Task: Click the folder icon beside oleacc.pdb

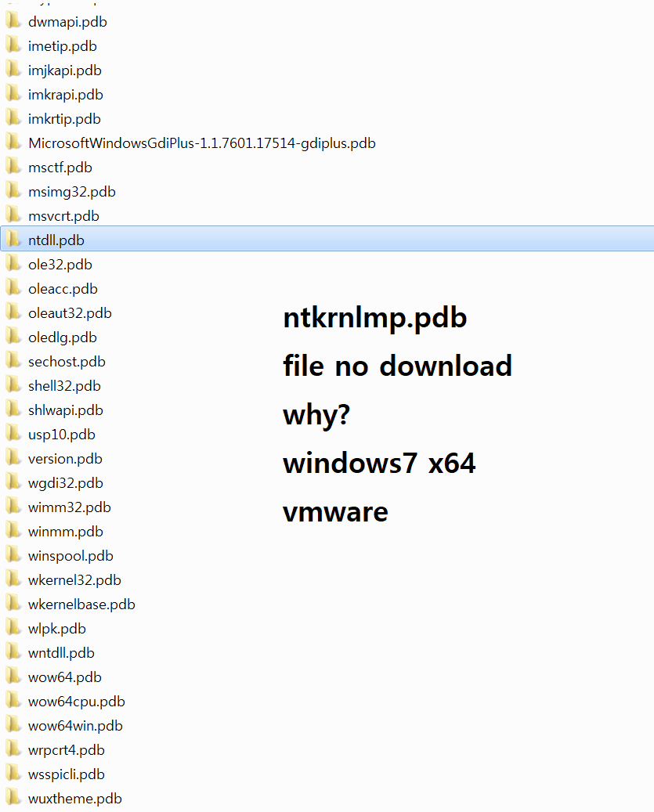Action: [x=13, y=288]
